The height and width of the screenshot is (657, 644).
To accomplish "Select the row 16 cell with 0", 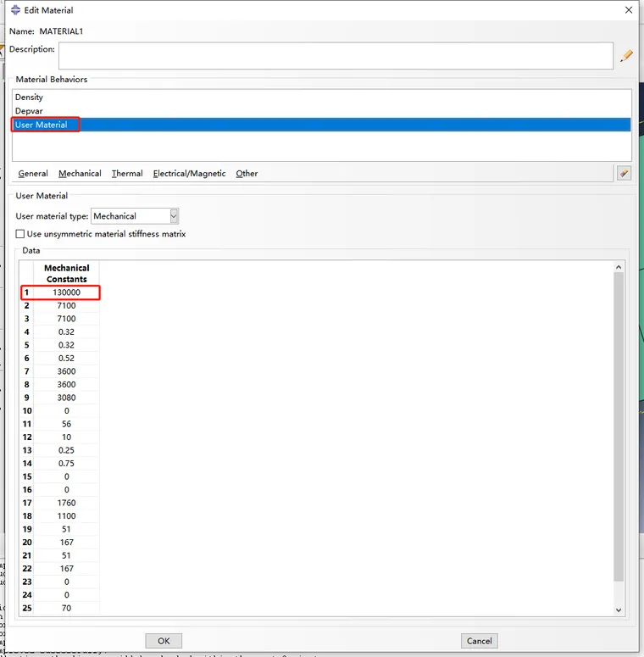I will pos(67,490).
